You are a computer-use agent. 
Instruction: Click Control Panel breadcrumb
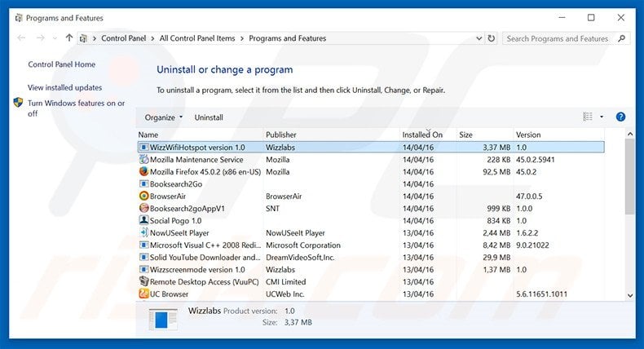(124, 38)
